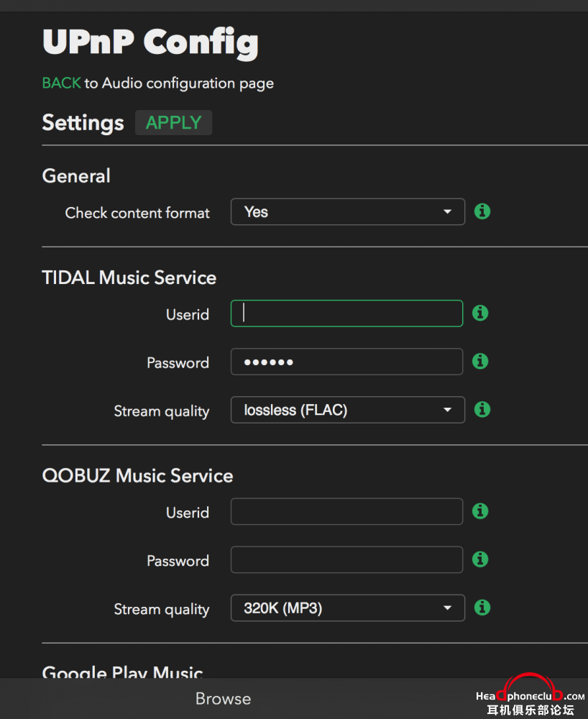
Task: Focus the TIDAL Password field
Action: (347, 362)
